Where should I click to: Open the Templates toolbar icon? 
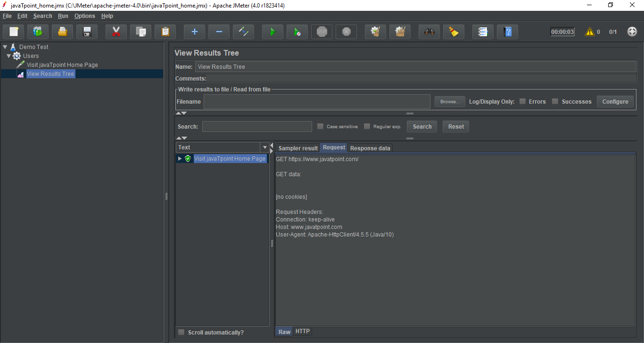click(38, 32)
